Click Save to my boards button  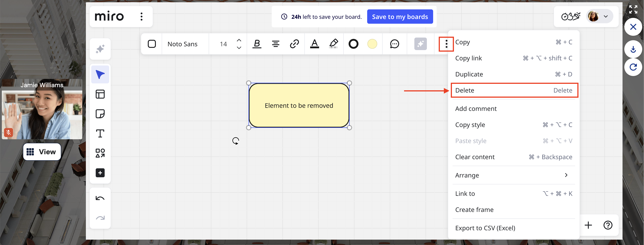click(400, 17)
